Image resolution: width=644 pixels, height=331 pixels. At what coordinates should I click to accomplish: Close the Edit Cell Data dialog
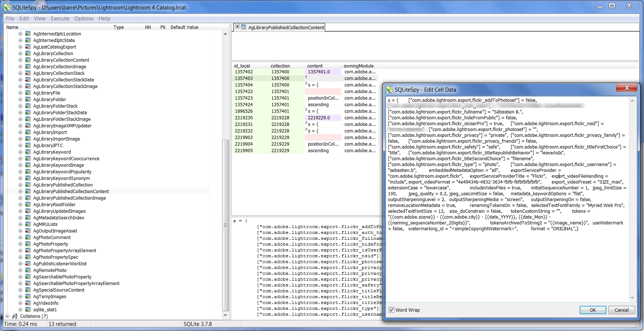tap(627, 88)
